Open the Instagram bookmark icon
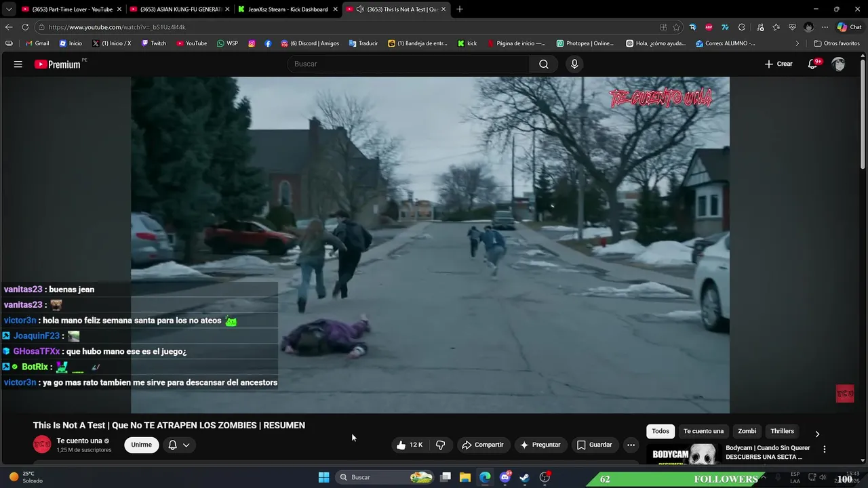This screenshot has width=868, height=488. tap(252, 43)
